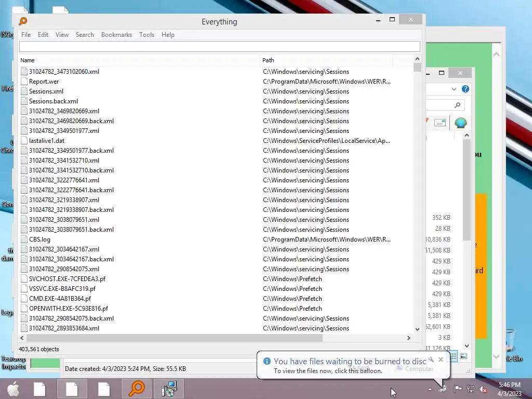Click the green window's scroll-up chevron
This screenshot has height=399, width=532.
pos(496,54)
